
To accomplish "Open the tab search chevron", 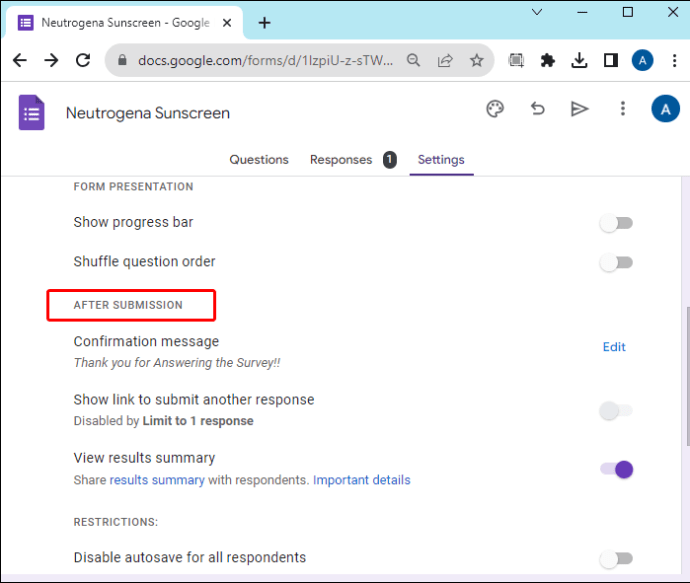I will tap(537, 12).
